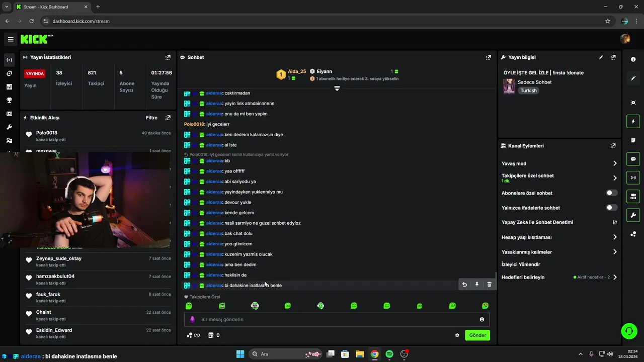Image resolution: width=644 pixels, height=362 pixels.
Task: Open the shop icon below message box
Action: [x=211, y=335]
